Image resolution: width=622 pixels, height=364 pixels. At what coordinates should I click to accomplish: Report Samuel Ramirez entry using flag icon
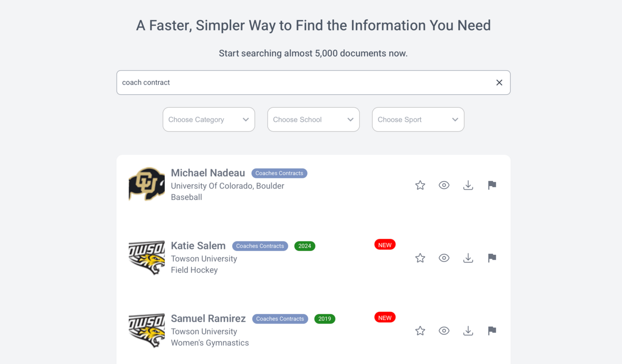point(492,331)
